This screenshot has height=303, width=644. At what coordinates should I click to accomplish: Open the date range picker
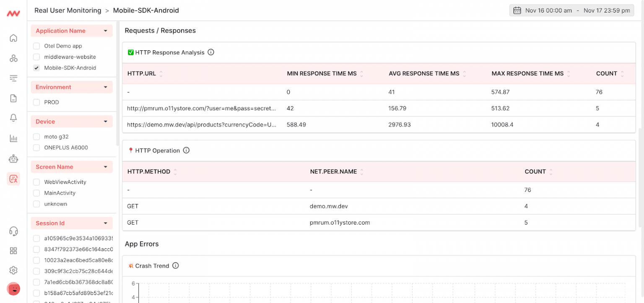pos(571,10)
